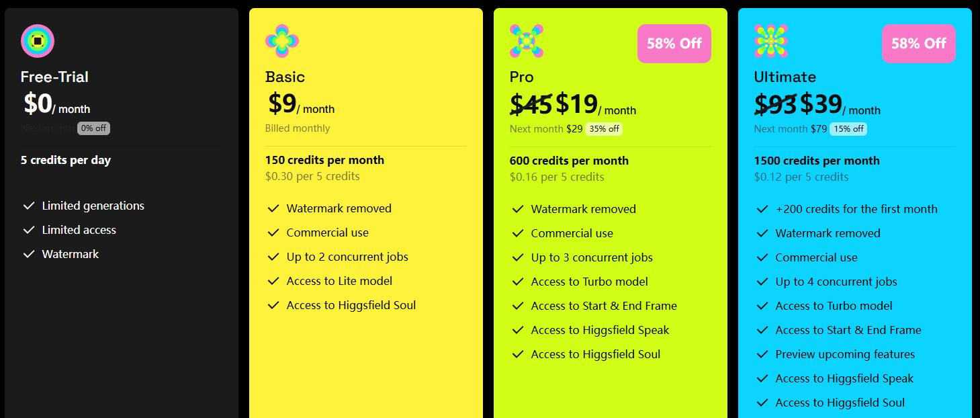Image resolution: width=980 pixels, height=418 pixels.
Task: Click the Free-Trial plan round logo icon
Action: 38,41
